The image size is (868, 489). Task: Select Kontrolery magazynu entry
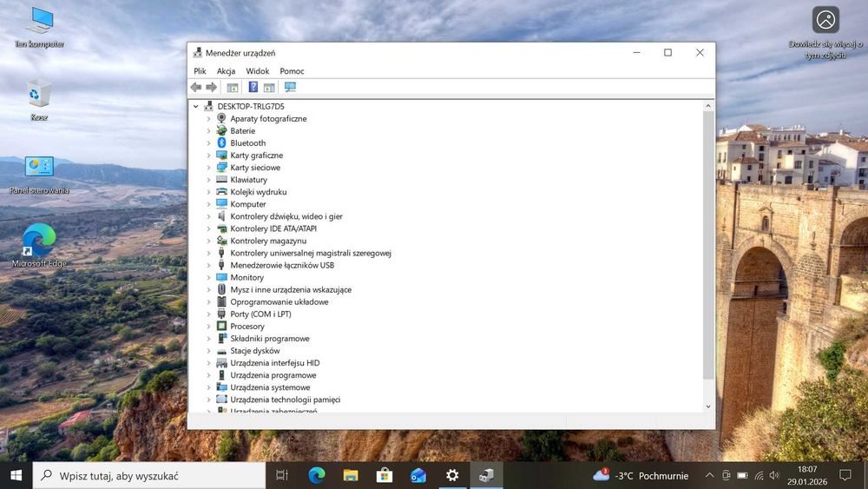click(x=268, y=241)
